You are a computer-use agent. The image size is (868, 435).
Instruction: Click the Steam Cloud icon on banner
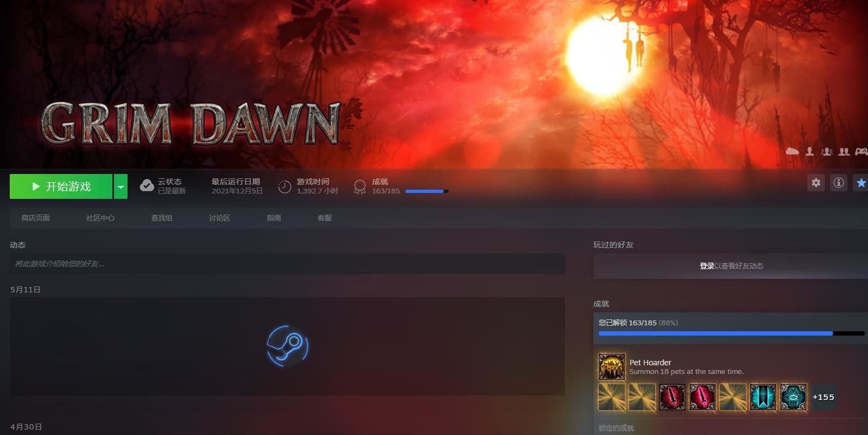pos(792,151)
